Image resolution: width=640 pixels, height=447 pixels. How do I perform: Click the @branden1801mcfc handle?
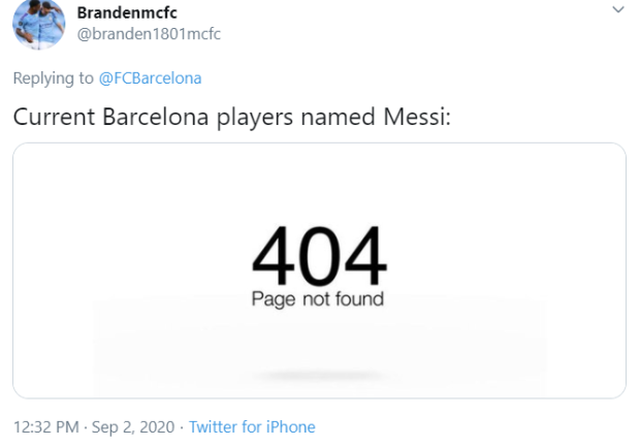click(x=149, y=34)
